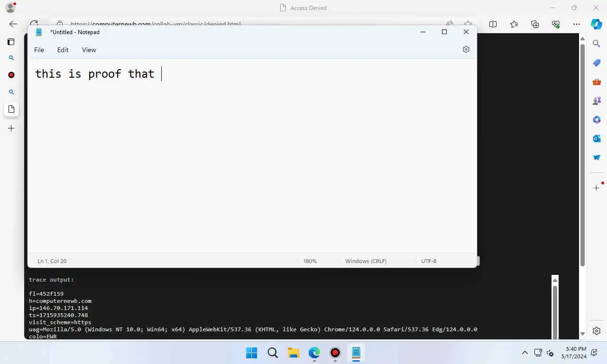Open network status tray icon

click(538, 353)
